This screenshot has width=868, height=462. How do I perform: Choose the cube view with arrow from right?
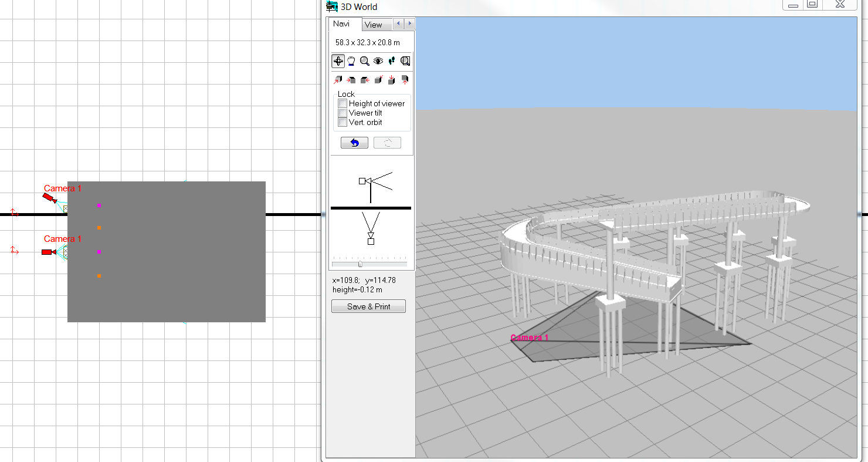click(x=365, y=80)
